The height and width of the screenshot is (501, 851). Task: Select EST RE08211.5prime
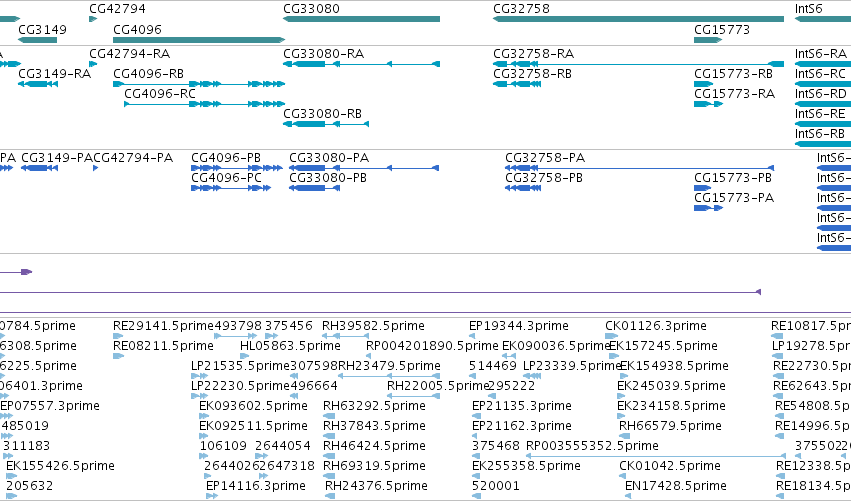[118, 356]
